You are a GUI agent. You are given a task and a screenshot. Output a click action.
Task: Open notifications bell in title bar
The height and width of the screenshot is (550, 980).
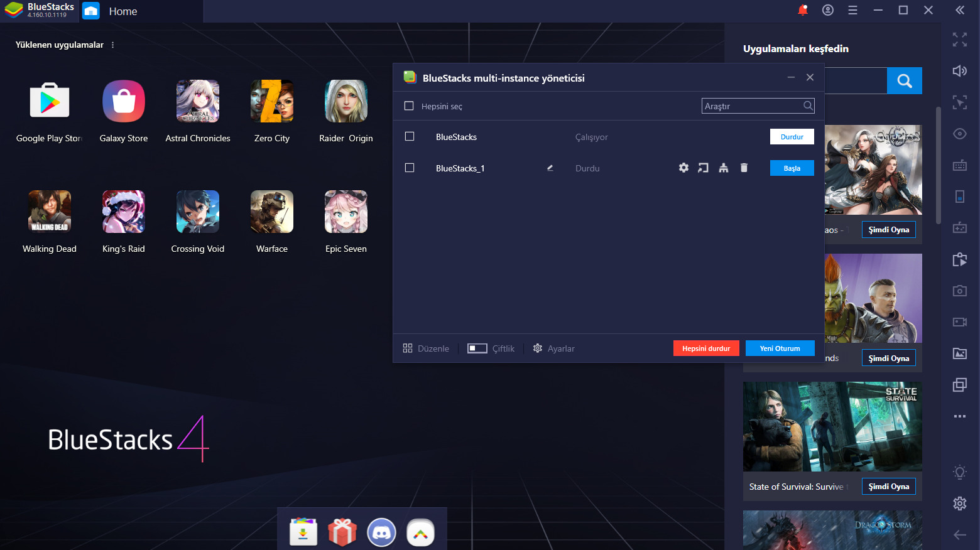[802, 10]
